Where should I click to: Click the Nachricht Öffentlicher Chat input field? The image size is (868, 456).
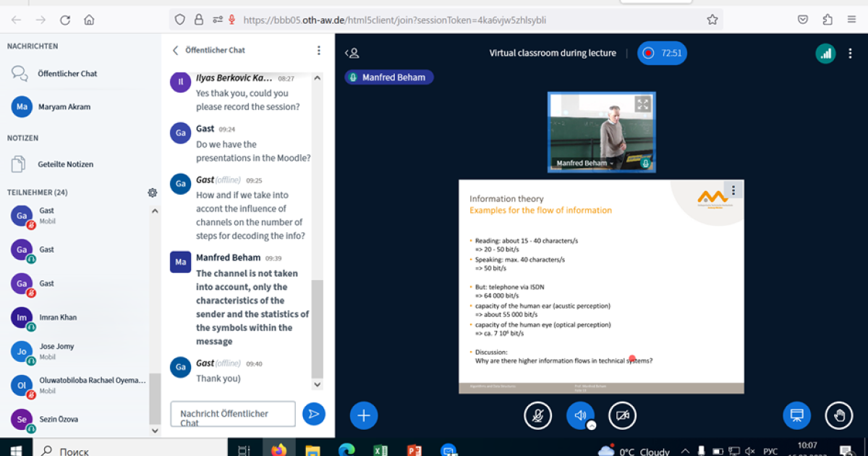(233, 414)
